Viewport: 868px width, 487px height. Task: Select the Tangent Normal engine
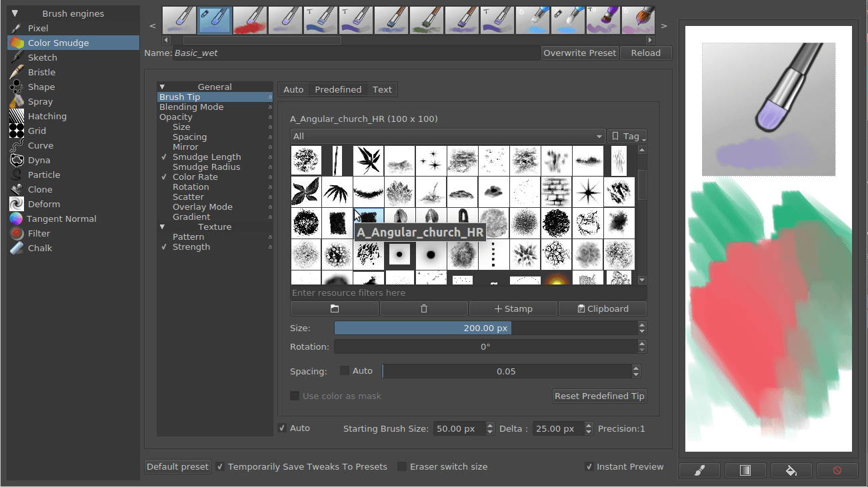tap(61, 219)
